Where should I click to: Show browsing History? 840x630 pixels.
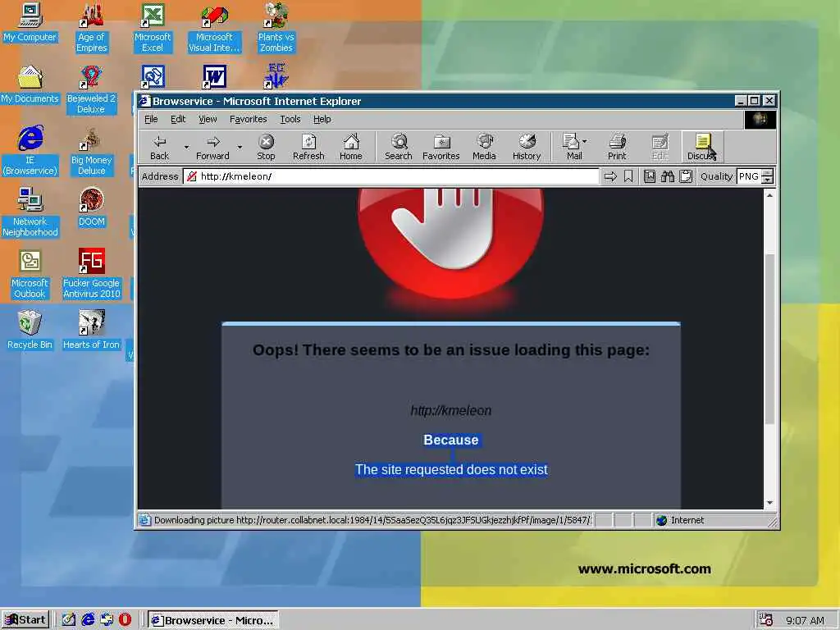pyautogui.click(x=527, y=147)
